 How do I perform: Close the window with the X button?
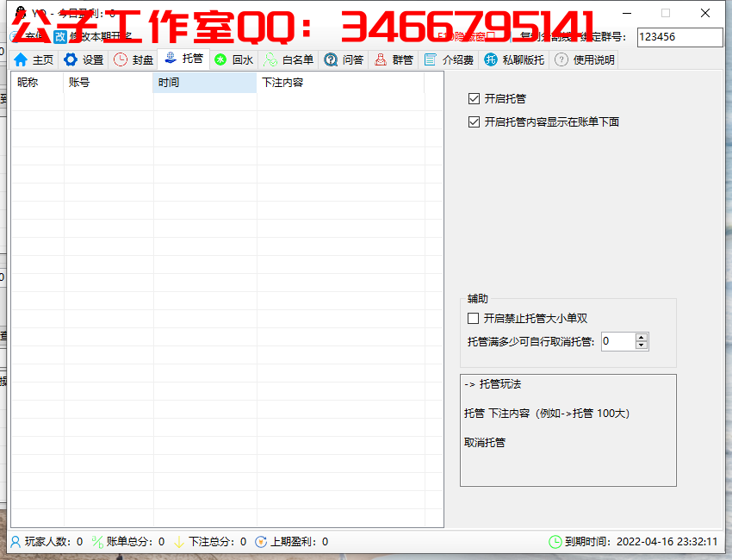click(705, 13)
